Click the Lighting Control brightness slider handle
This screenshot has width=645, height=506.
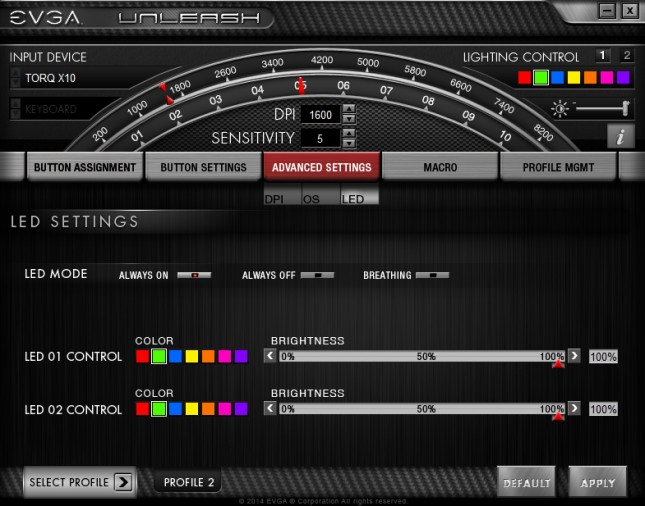[626, 108]
